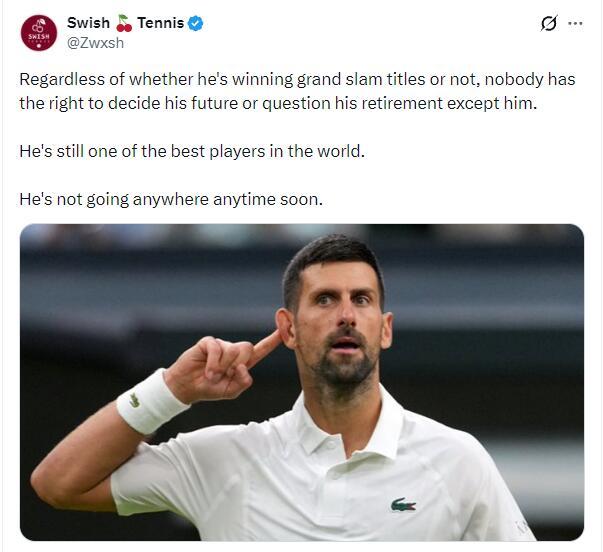Open the three-dot more options menu
Image resolution: width=603 pixels, height=552 pixels.
pyautogui.click(x=575, y=23)
